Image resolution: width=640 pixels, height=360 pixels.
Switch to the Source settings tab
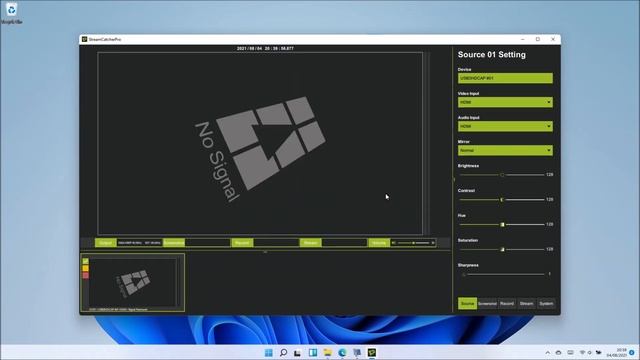click(x=467, y=304)
